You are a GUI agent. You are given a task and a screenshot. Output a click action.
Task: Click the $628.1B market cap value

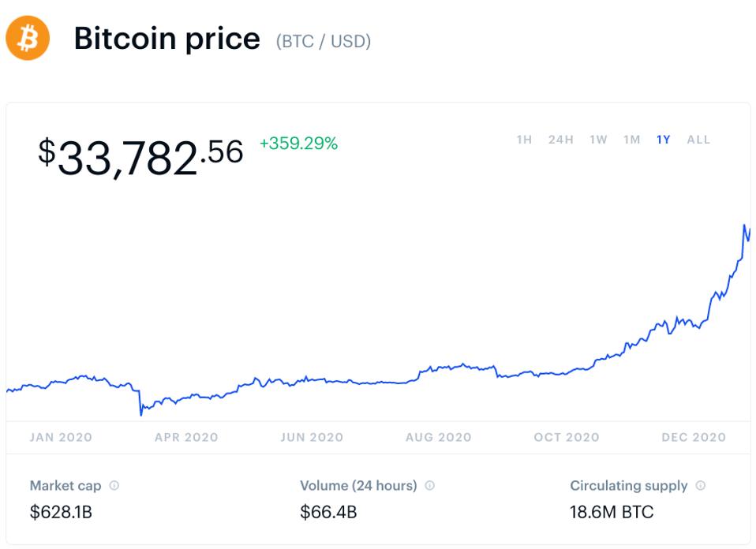(61, 513)
